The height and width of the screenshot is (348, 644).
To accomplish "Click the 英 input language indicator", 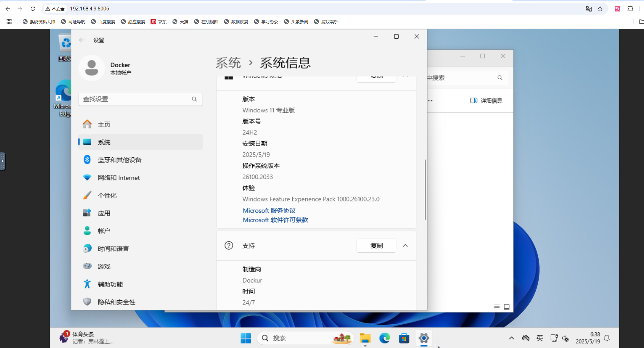I will click(540, 338).
